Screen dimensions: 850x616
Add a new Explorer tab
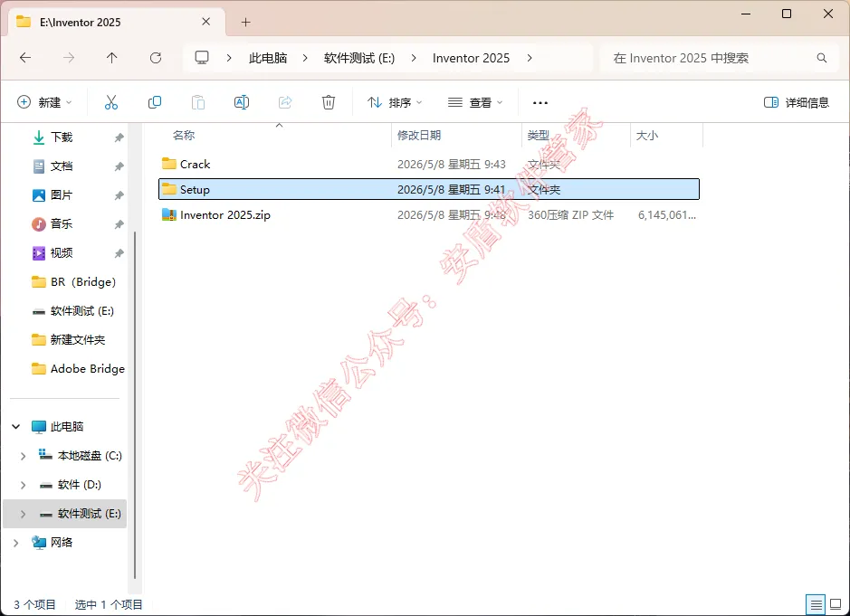click(245, 23)
